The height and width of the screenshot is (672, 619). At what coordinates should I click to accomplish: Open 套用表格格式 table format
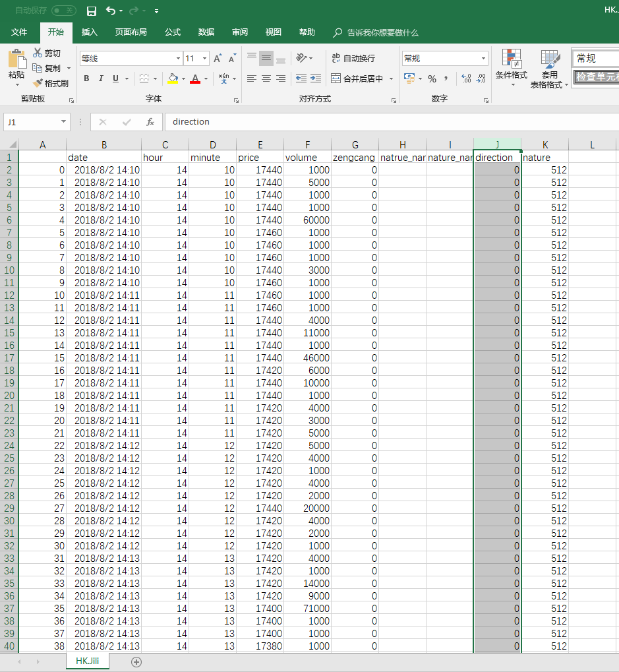[x=549, y=69]
